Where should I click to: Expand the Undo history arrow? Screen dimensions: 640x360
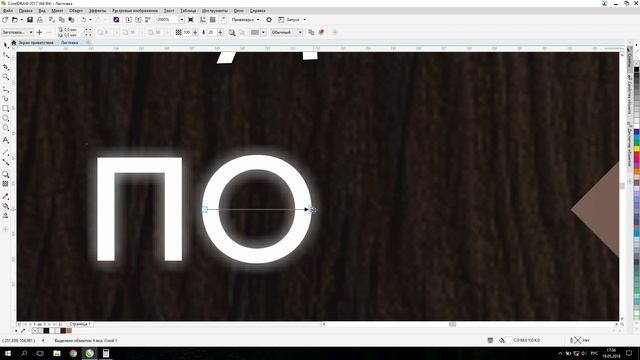[x=90, y=20]
